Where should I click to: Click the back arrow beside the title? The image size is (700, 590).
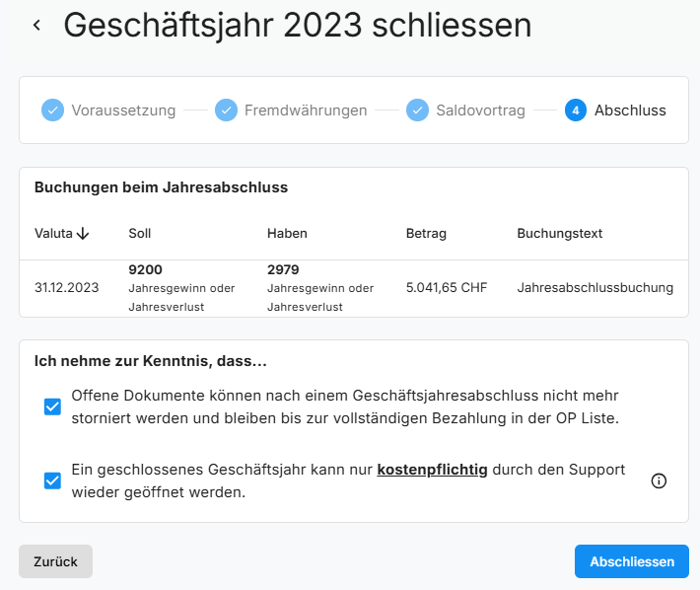36,26
